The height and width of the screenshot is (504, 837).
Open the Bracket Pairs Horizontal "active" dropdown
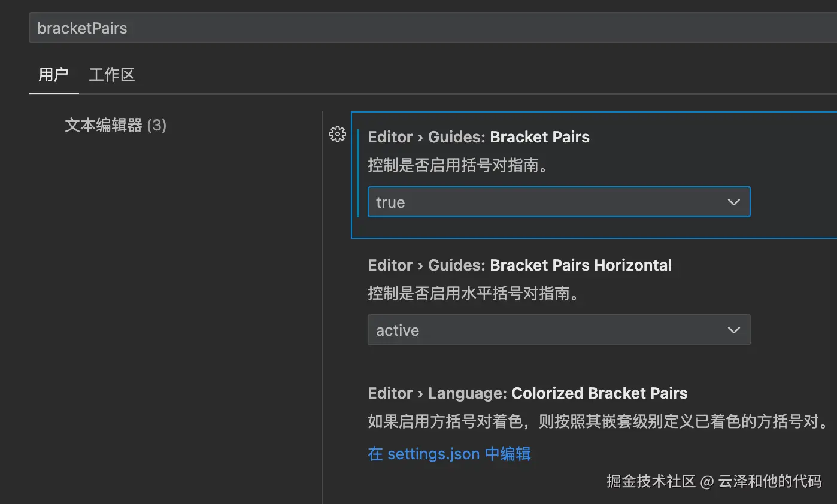[558, 330]
